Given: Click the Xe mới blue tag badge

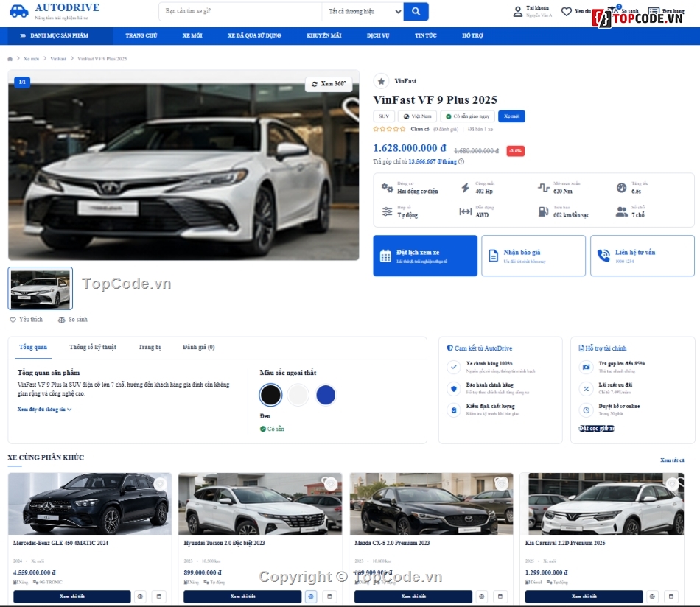Looking at the screenshot, I should click(511, 116).
